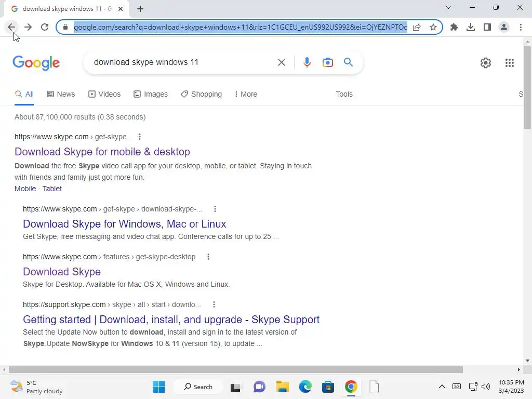The width and height of the screenshot is (532, 399).
Task: Open a new tab with plus button
Action: coord(140,9)
